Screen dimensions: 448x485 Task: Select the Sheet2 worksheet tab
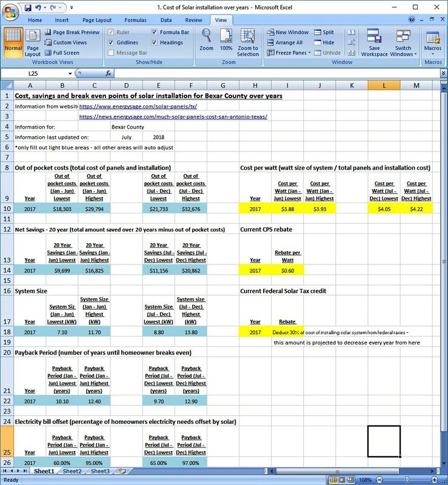[72, 471]
